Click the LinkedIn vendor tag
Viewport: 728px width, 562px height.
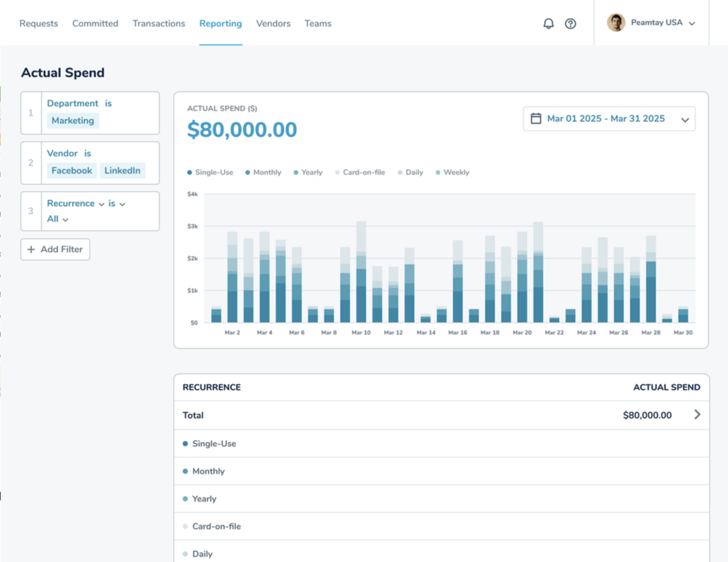coord(122,171)
